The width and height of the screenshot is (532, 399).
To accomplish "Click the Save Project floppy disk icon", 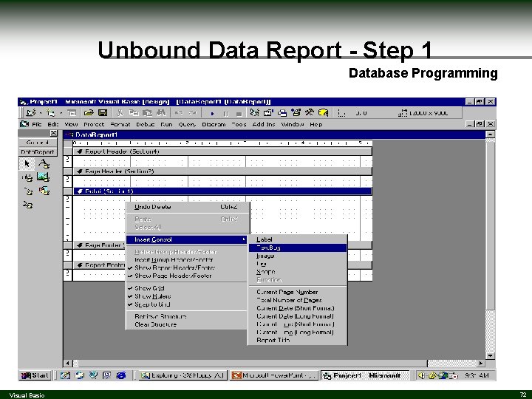I will [x=103, y=112].
